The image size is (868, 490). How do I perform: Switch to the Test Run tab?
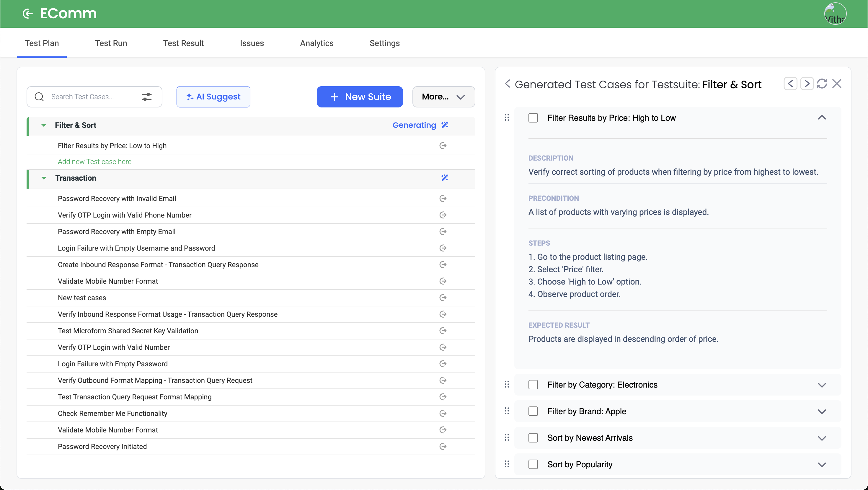tap(111, 43)
